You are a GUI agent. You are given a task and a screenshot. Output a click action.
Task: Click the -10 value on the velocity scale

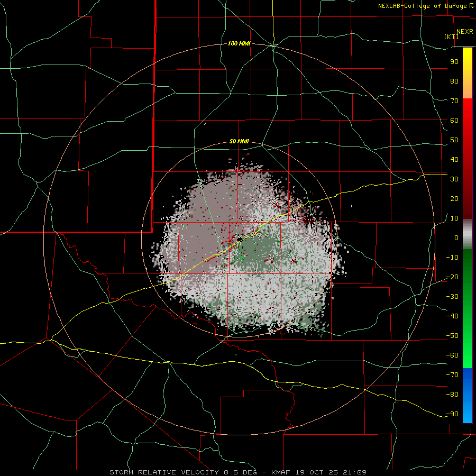[452, 258]
